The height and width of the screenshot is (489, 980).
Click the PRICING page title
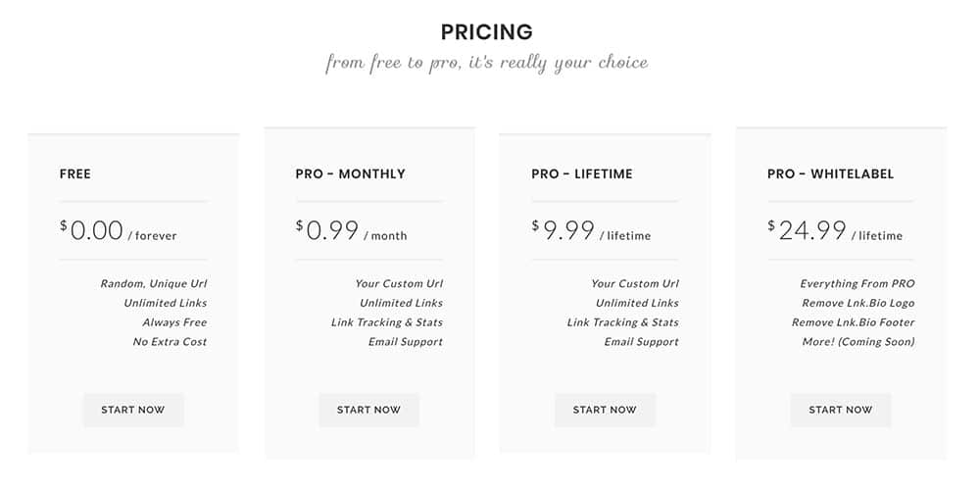click(x=487, y=32)
